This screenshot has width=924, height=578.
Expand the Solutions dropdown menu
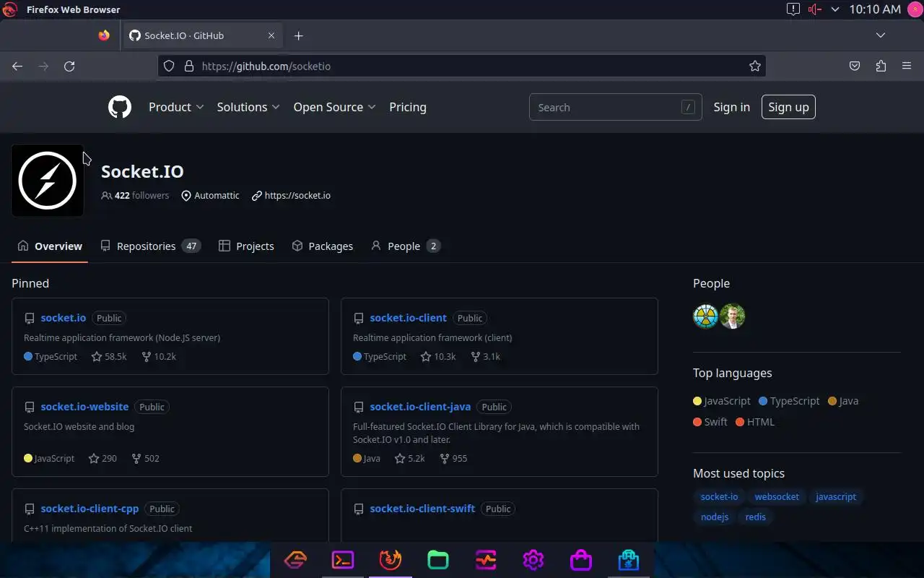[x=248, y=107]
